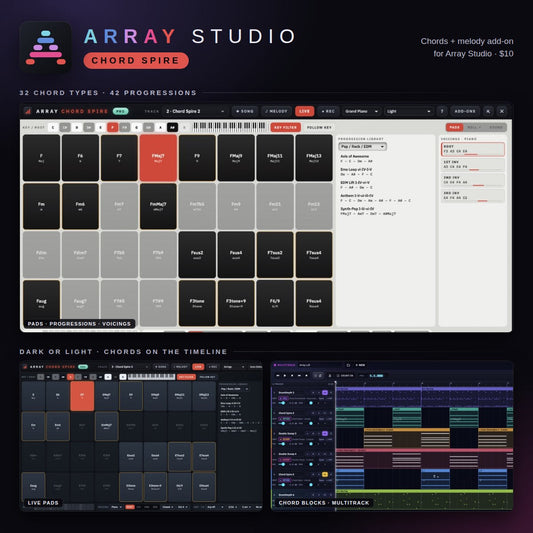This screenshot has height=533, width=533.
Task: Collapse the plugin with the caret icon
Action: click(x=488, y=111)
